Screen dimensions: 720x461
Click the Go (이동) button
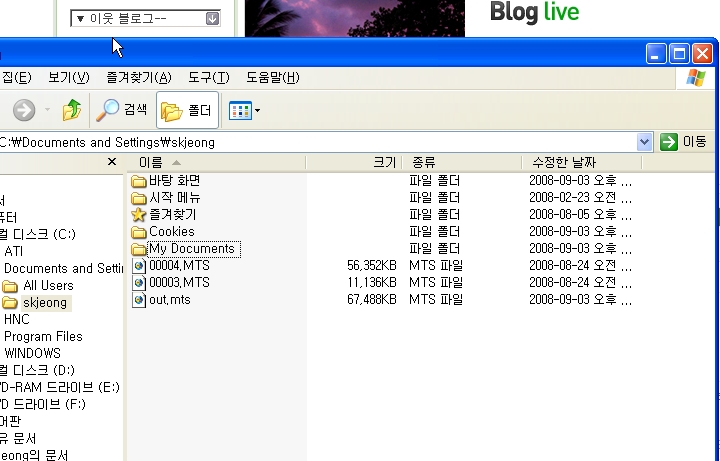[684, 142]
